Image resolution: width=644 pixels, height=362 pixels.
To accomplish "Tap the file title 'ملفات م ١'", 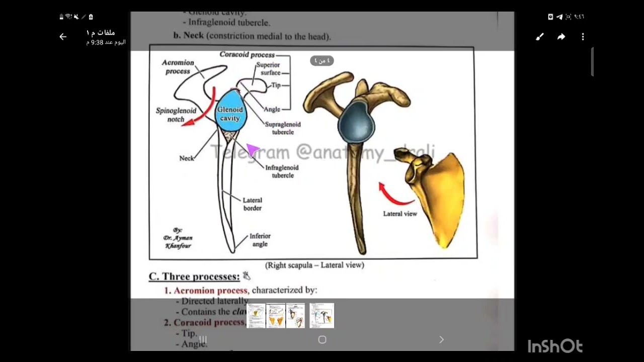I will (x=101, y=33).
